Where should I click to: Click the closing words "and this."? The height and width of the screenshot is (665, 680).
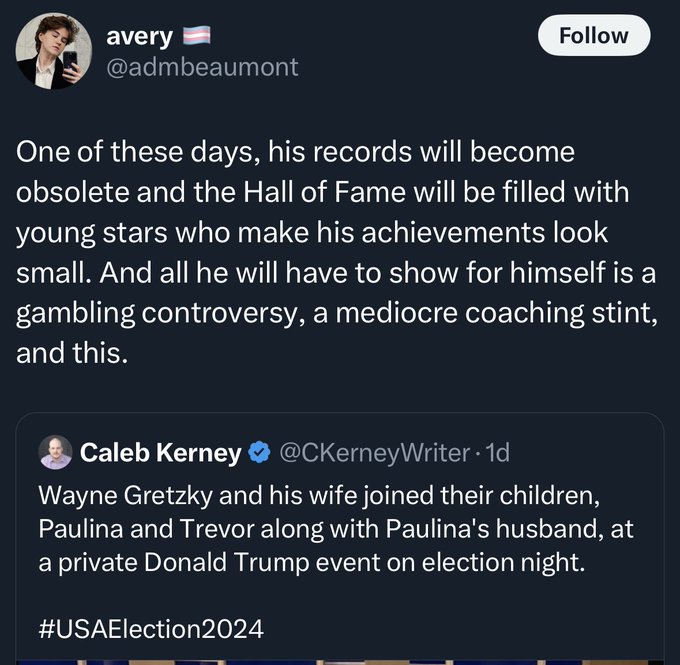click(x=72, y=352)
